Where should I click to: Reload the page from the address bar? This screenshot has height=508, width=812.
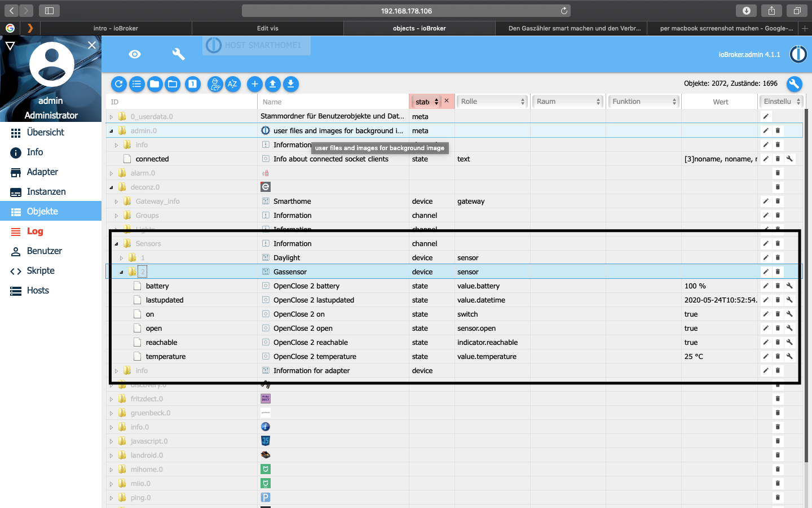564,11
